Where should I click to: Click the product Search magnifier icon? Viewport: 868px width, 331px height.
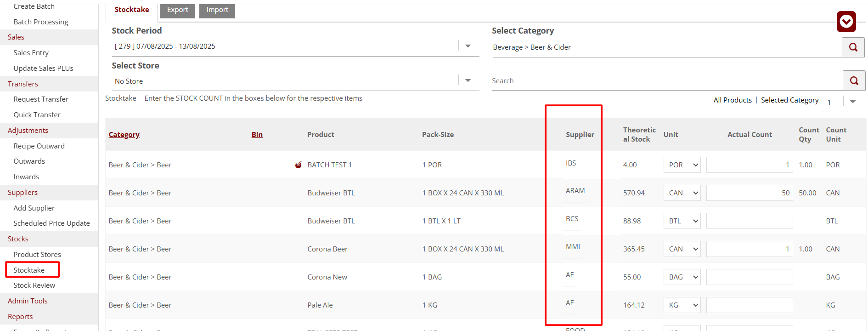click(x=854, y=81)
